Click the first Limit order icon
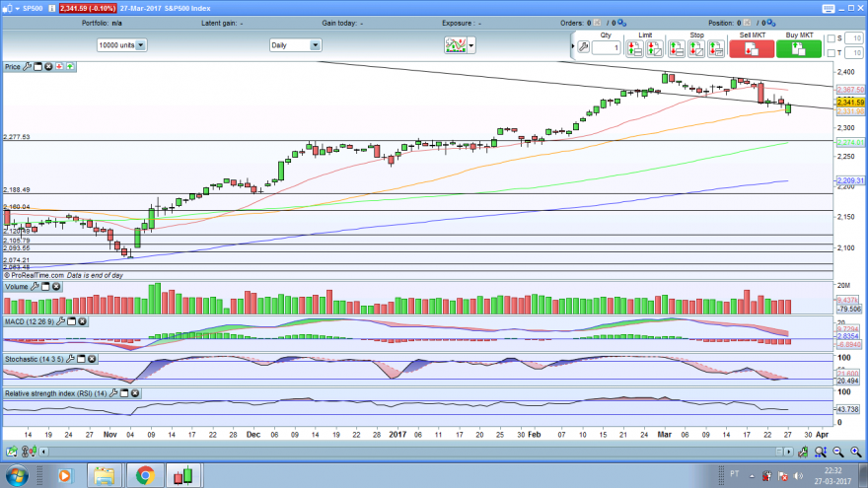868x488 pixels. point(634,49)
